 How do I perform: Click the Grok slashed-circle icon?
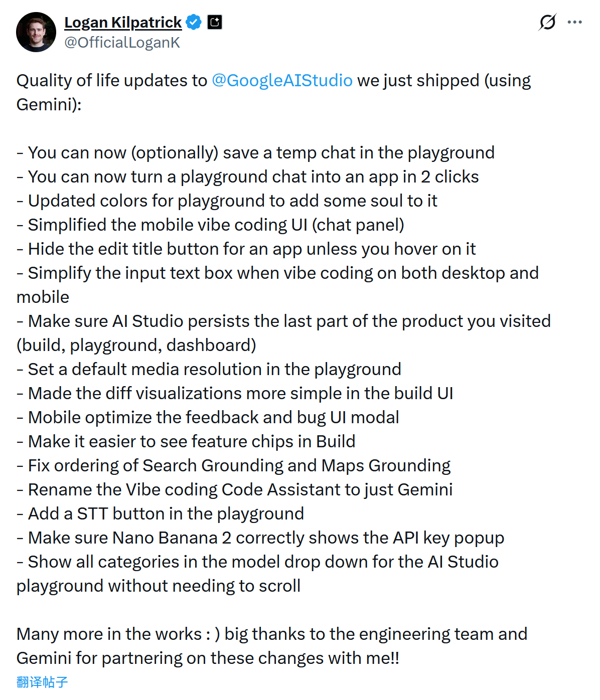547,22
